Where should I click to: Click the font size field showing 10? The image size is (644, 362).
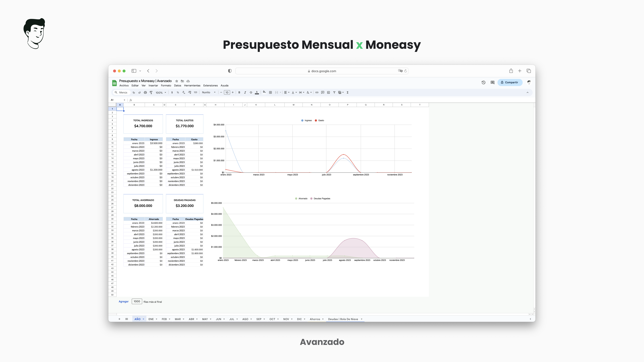(227, 92)
